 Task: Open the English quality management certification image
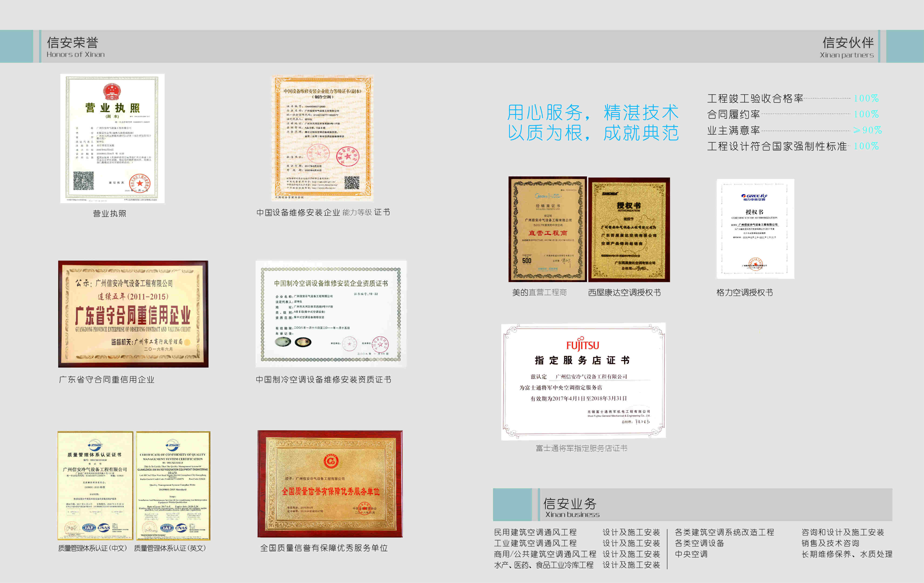(x=173, y=485)
